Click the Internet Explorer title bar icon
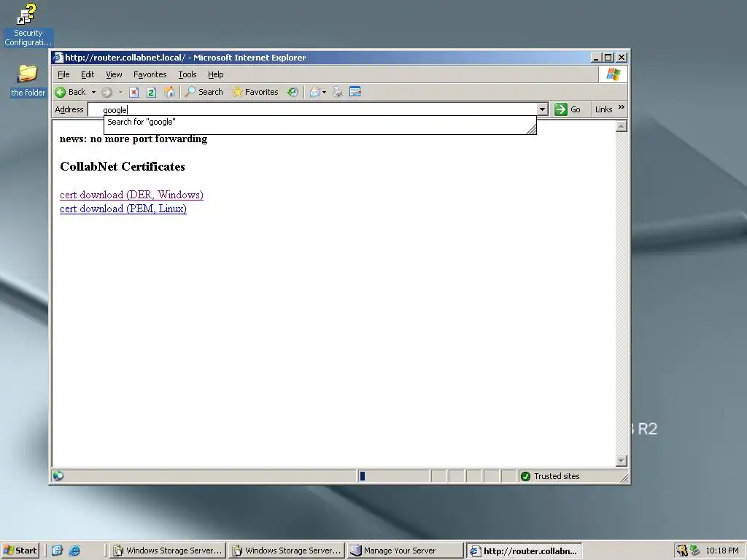Viewport: 747px width, 560px height. pos(58,58)
